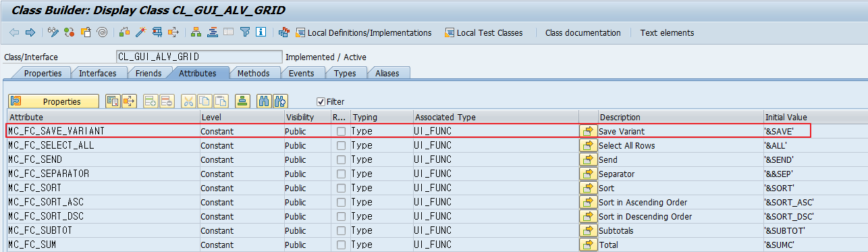This screenshot has height=252, width=868.
Task: Click the source code display icon beside Properties
Action: [x=113, y=101]
